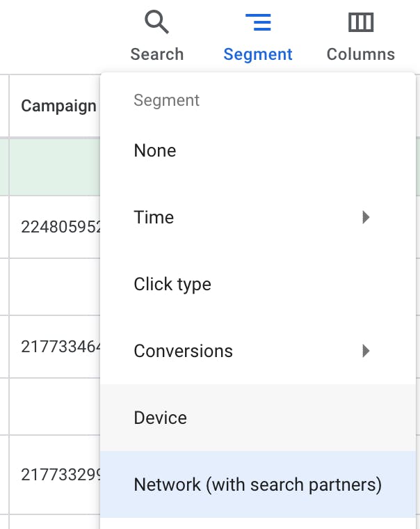420x529 pixels.
Task: Click the gray Segment heading in the menu
Action: click(167, 101)
